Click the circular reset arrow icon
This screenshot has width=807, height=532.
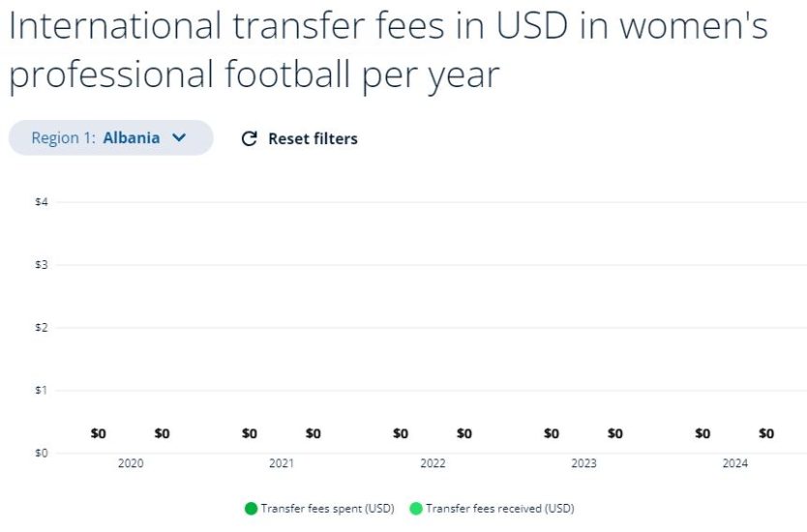coord(249,138)
